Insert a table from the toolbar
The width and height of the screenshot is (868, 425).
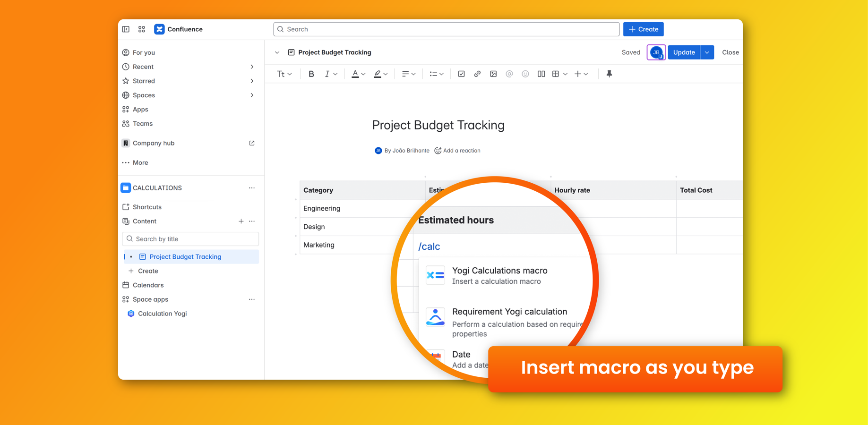pos(556,74)
